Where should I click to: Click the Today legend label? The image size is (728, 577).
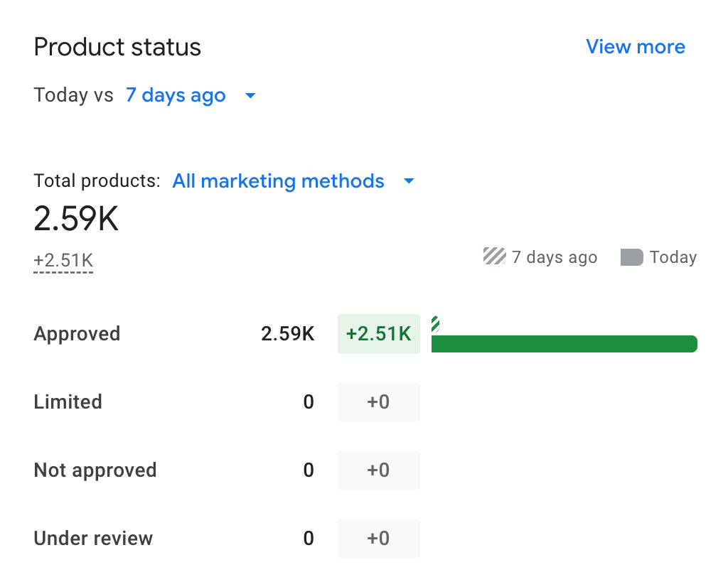tap(673, 257)
